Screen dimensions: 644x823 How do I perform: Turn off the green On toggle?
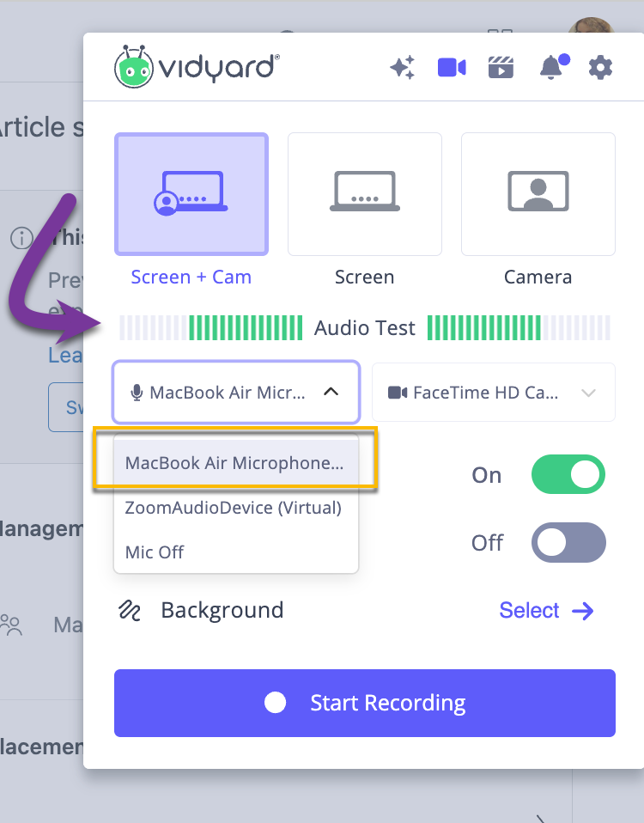point(568,474)
